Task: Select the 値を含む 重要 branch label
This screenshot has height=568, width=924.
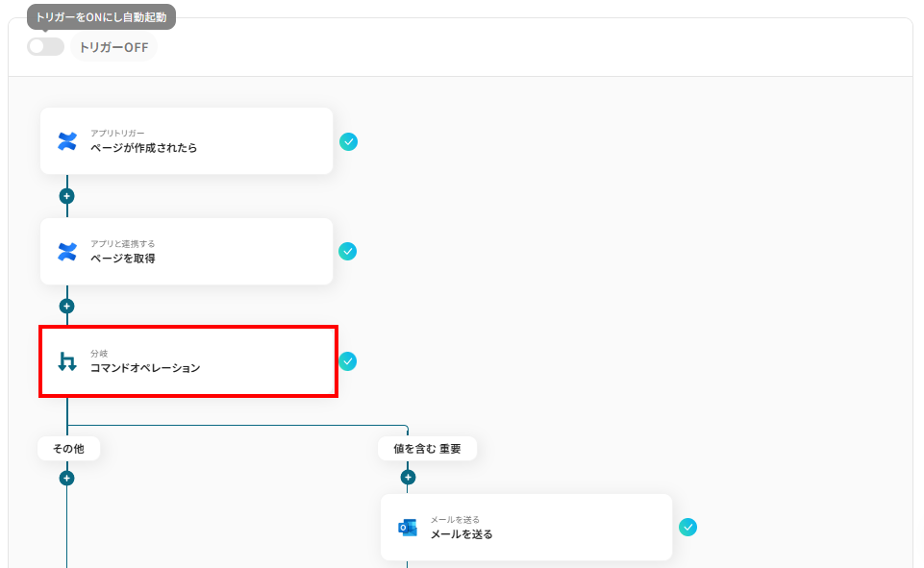Action: pyautogui.click(x=427, y=449)
